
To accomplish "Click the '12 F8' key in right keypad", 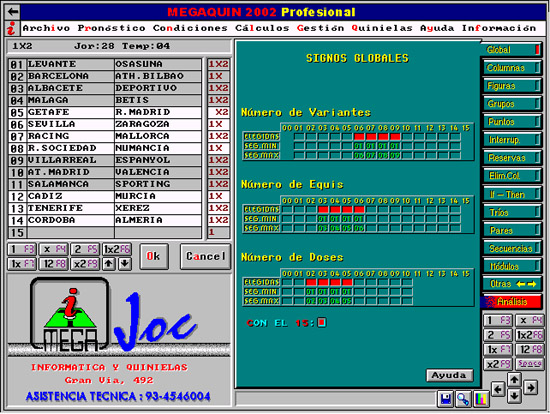I will tap(530, 349).
